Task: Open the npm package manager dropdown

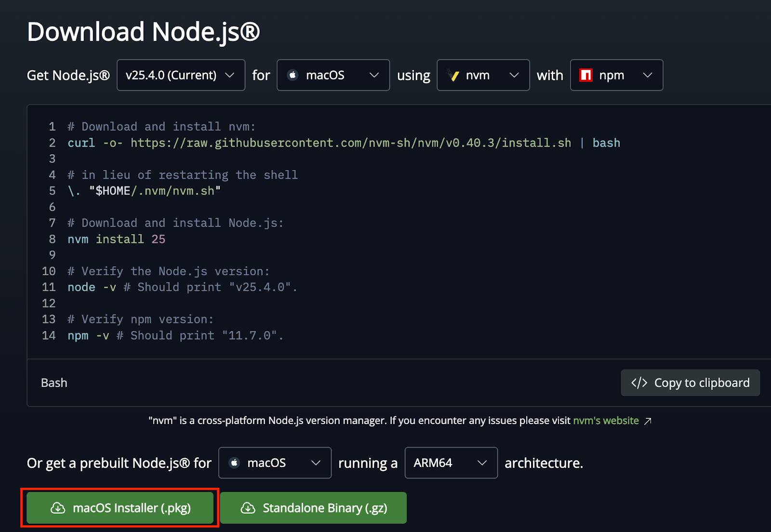Action: 616,75
